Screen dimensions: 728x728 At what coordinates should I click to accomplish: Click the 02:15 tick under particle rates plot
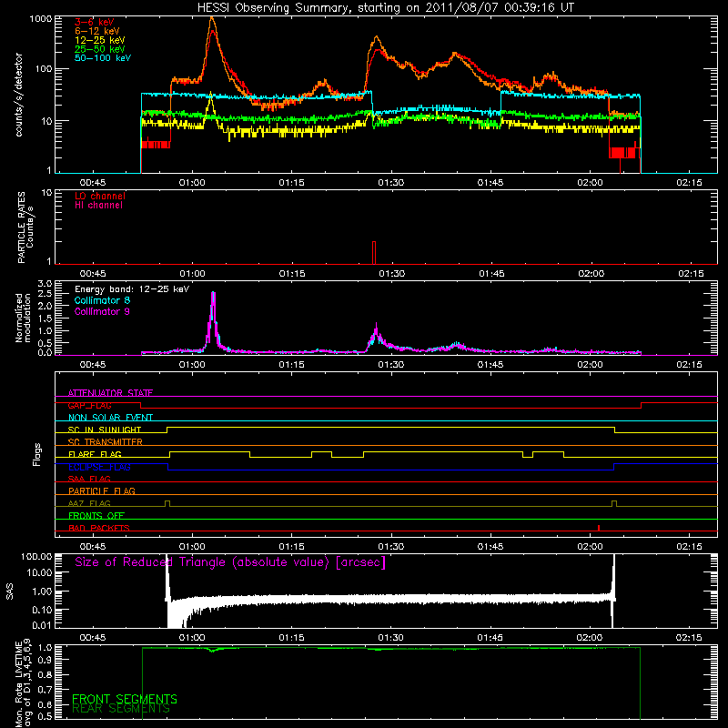(691, 274)
